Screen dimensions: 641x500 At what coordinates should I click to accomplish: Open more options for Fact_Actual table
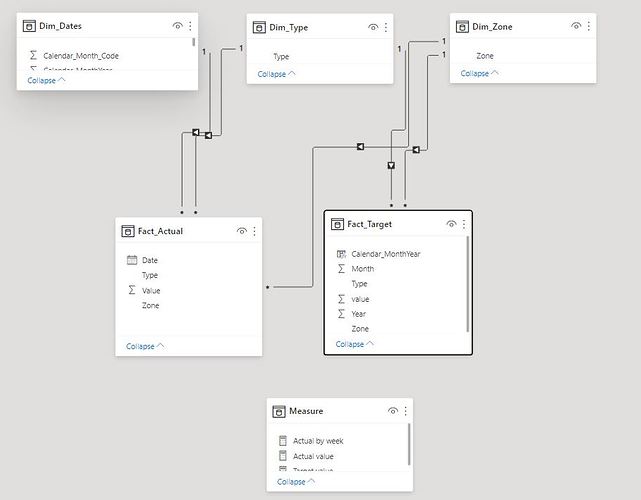tap(255, 231)
